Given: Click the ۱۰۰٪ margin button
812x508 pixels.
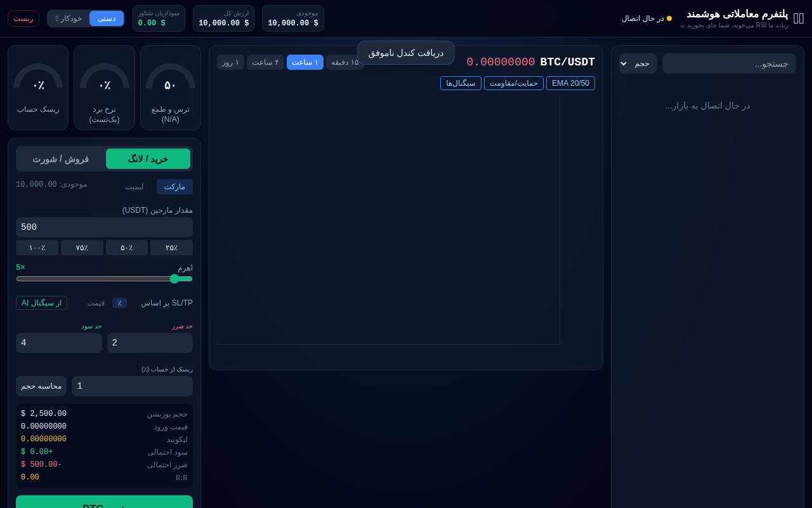Looking at the screenshot, I should pyautogui.click(x=37, y=248).
